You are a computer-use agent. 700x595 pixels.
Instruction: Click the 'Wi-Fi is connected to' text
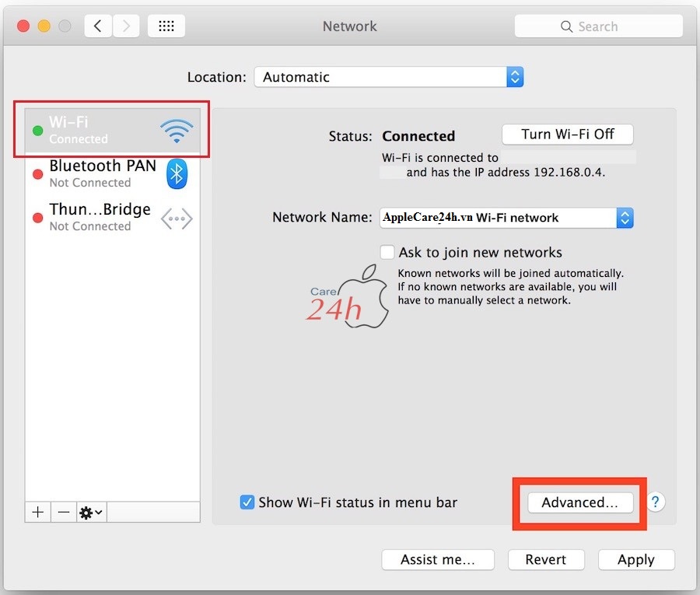pyautogui.click(x=439, y=158)
